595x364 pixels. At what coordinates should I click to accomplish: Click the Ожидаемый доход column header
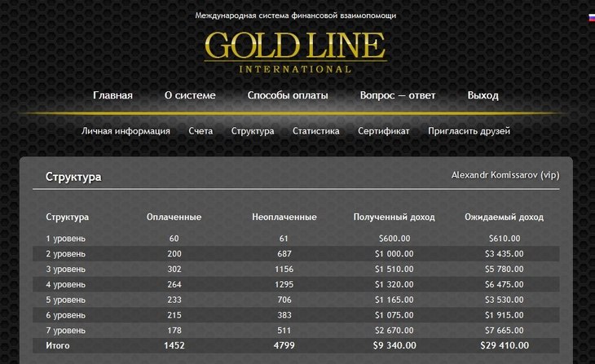[x=504, y=217]
